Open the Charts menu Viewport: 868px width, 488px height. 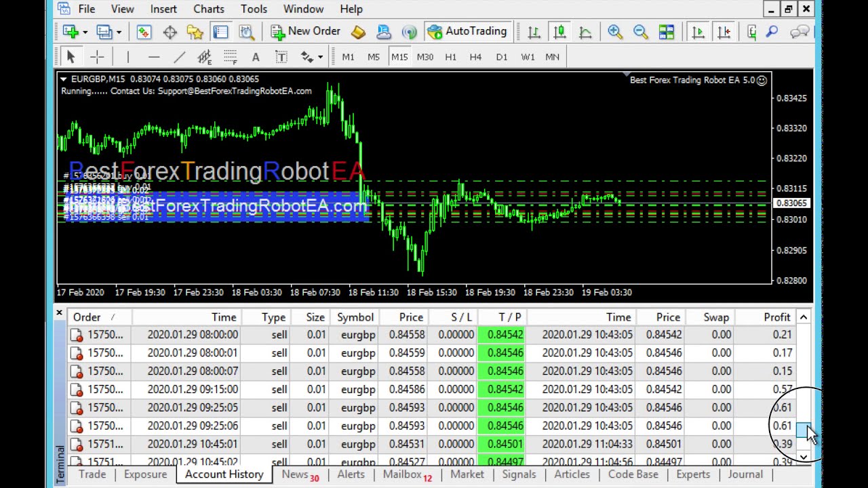click(209, 9)
